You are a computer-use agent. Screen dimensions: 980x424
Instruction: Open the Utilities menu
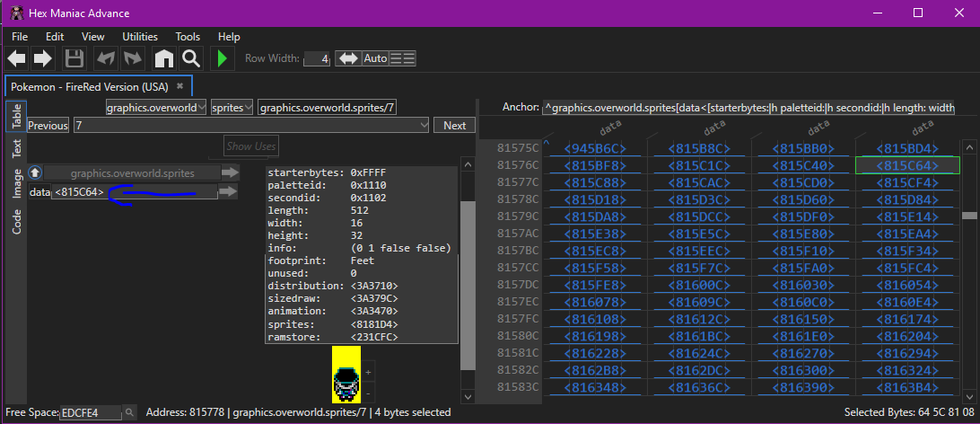[x=140, y=37]
